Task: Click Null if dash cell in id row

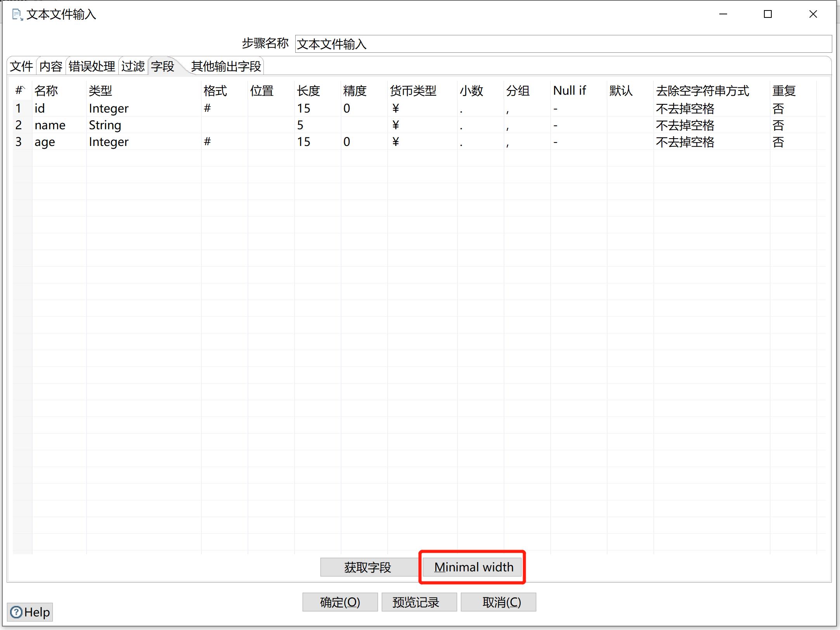Action: tap(579, 108)
